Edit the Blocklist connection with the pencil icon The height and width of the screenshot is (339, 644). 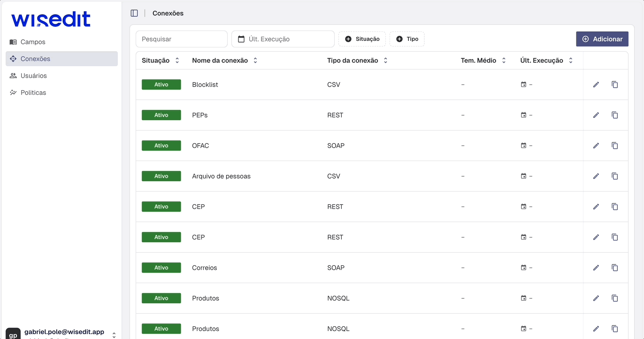[x=596, y=85]
